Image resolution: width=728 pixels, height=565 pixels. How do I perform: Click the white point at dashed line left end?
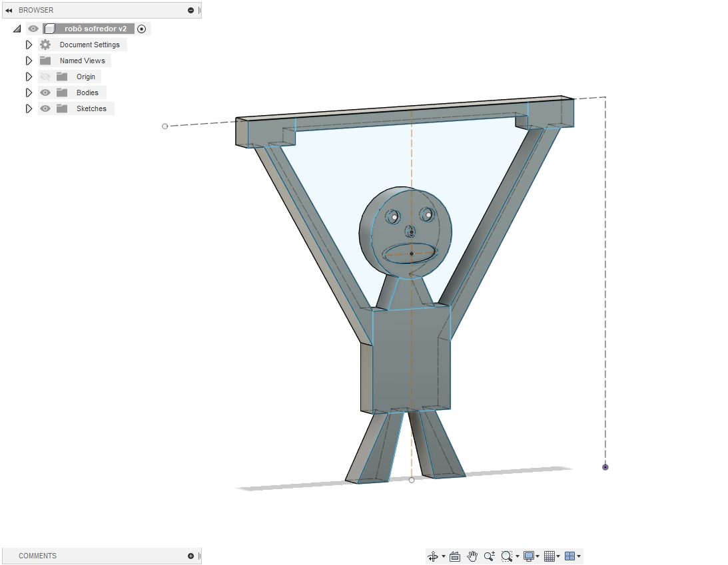click(x=165, y=126)
